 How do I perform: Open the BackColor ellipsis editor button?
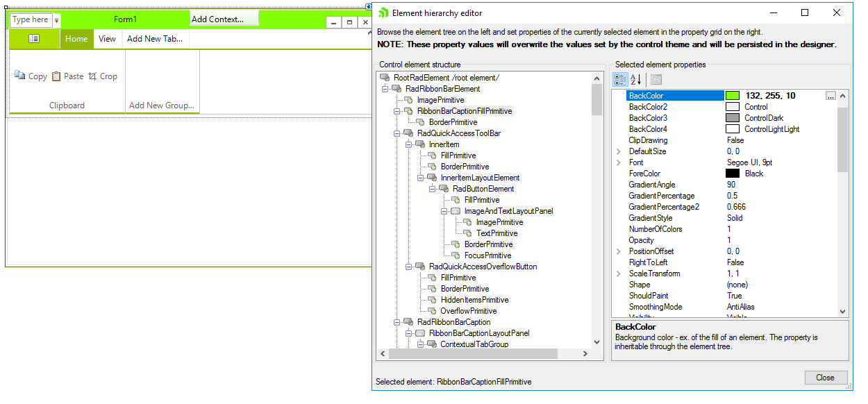tap(831, 96)
